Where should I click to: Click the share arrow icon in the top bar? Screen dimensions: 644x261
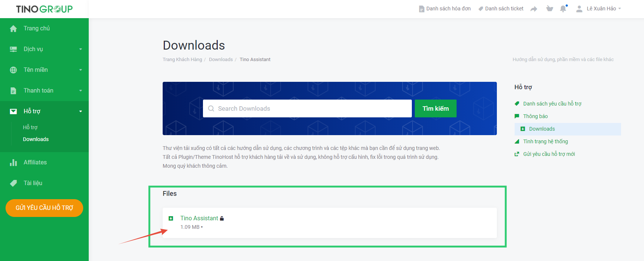pos(534,9)
